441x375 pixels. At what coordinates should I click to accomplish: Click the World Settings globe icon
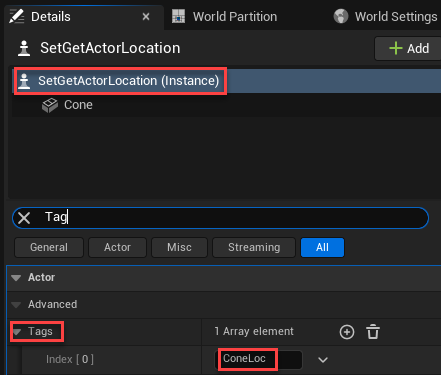pyautogui.click(x=341, y=16)
